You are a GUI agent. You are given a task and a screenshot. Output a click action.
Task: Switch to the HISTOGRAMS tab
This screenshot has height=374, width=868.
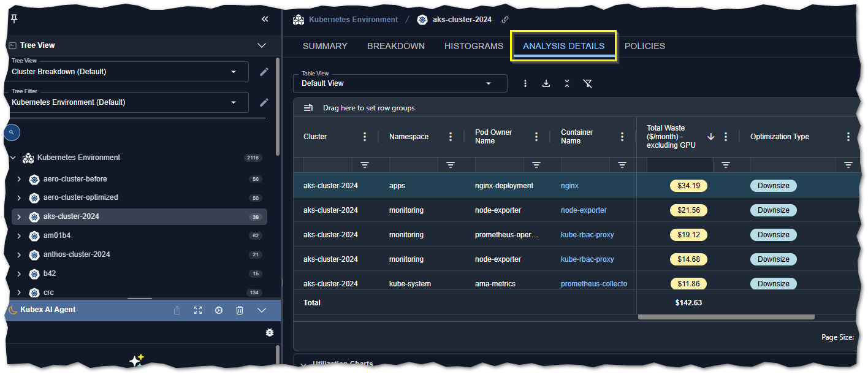point(473,46)
